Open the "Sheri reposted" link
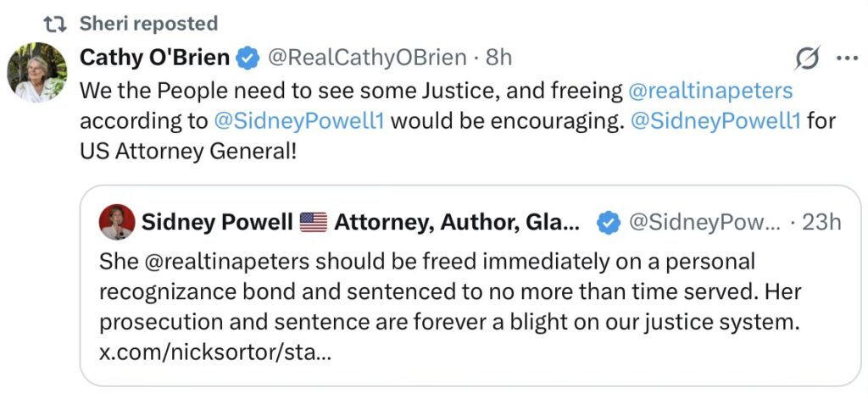The image size is (868, 399). (x=148, y=23)
